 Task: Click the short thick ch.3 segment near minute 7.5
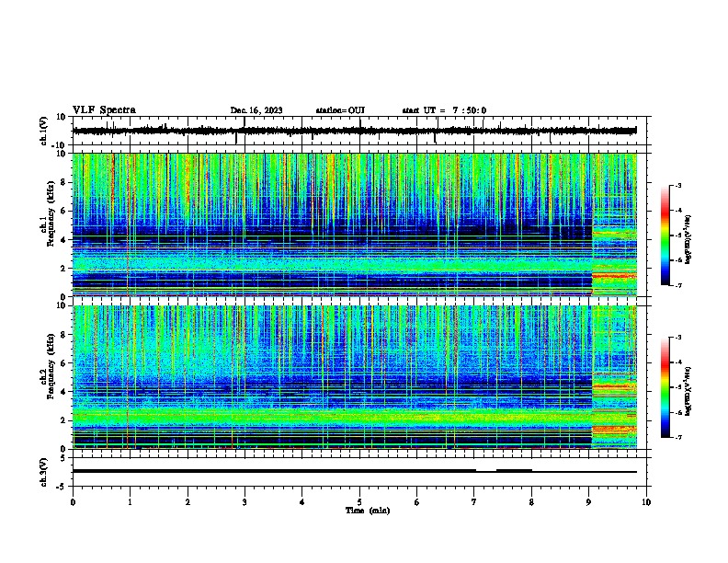(x=514, y=471)
